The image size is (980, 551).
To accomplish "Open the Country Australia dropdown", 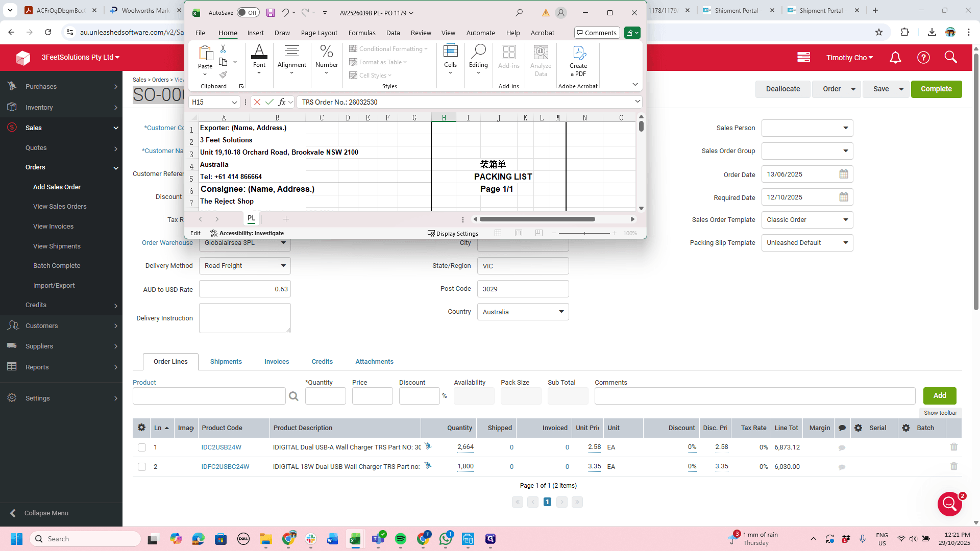I will click(x=523, y=312).
